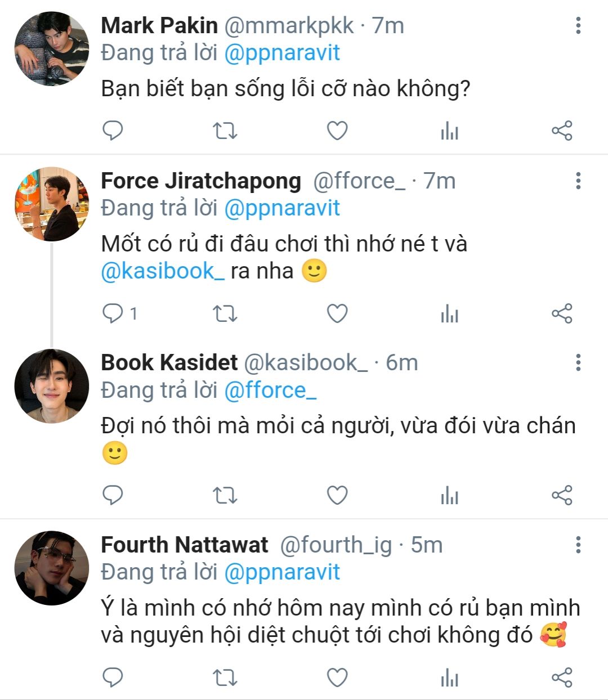Open @ppnaravit link under Mark Pakin
608x700 pixels.
click(282, 53)
